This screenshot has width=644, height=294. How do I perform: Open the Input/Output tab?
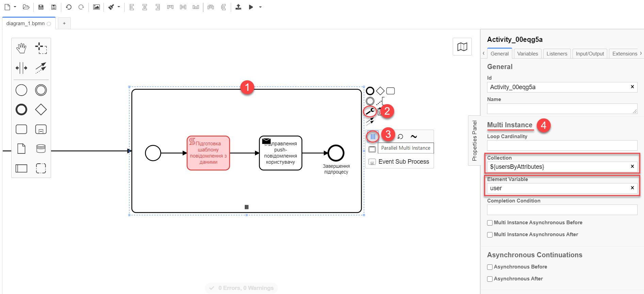[x=590, y=54]
